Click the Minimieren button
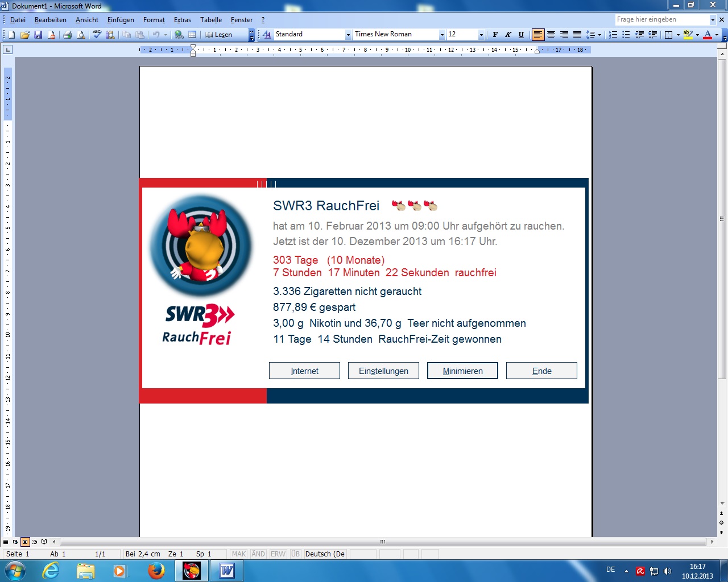 pyautogui.click(x=462, y=371)
